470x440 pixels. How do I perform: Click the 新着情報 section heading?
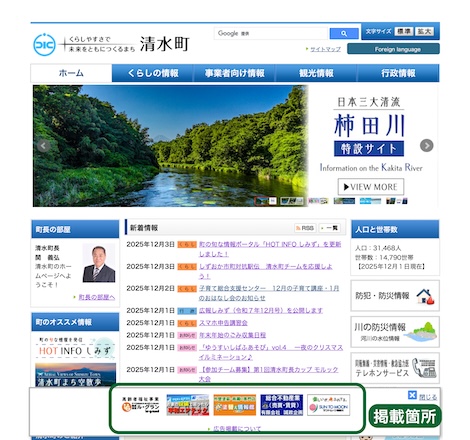coord(144,228)
